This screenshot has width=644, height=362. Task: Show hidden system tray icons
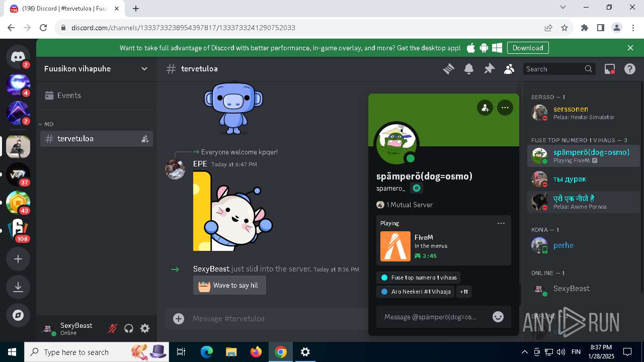coord(524,352)
